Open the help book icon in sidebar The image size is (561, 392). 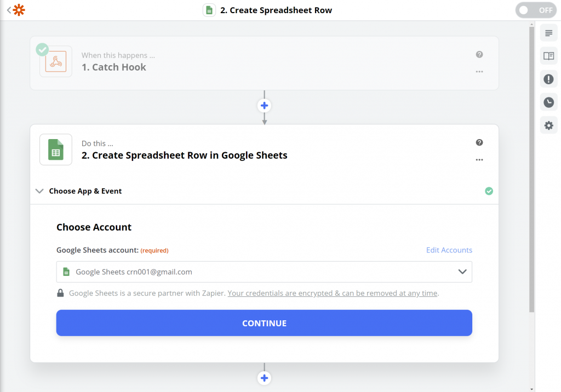point(548,56)
